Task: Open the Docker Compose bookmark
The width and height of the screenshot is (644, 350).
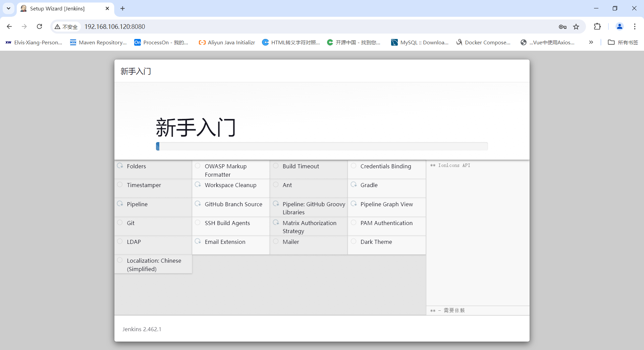Action: tap(483, 42)
